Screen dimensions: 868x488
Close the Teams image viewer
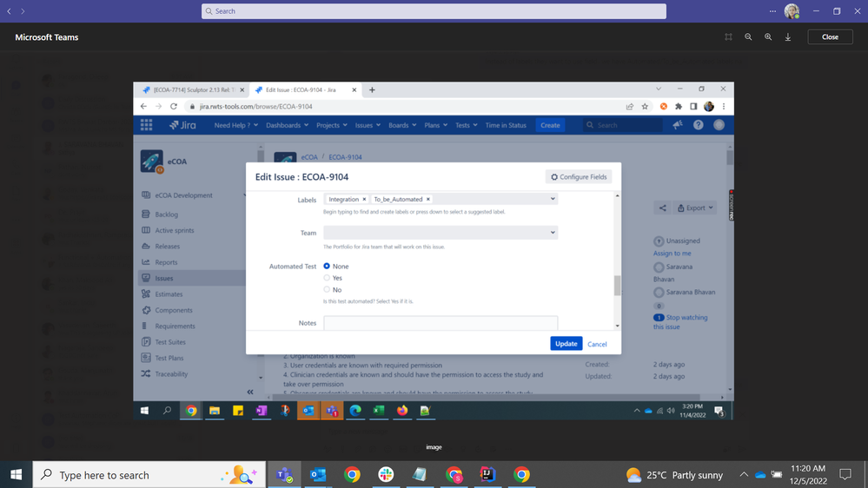pyautogui.click(x=830, y=37)
